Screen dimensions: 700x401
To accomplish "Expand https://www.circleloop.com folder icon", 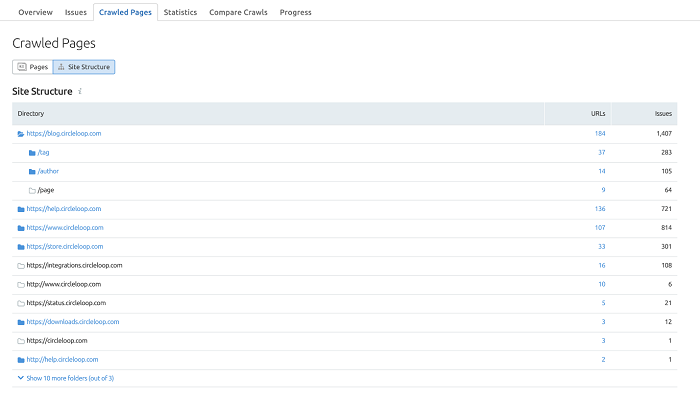I will point(21,228).
